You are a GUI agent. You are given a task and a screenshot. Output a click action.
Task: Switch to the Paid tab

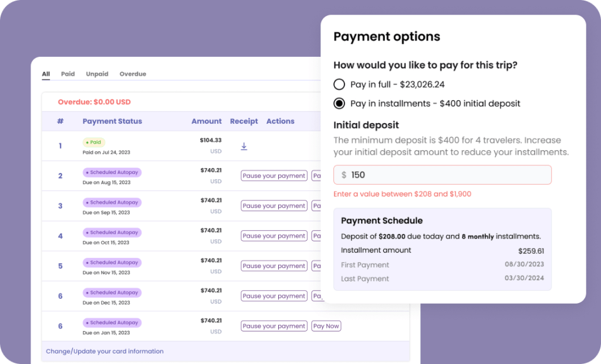coord(67,74)
